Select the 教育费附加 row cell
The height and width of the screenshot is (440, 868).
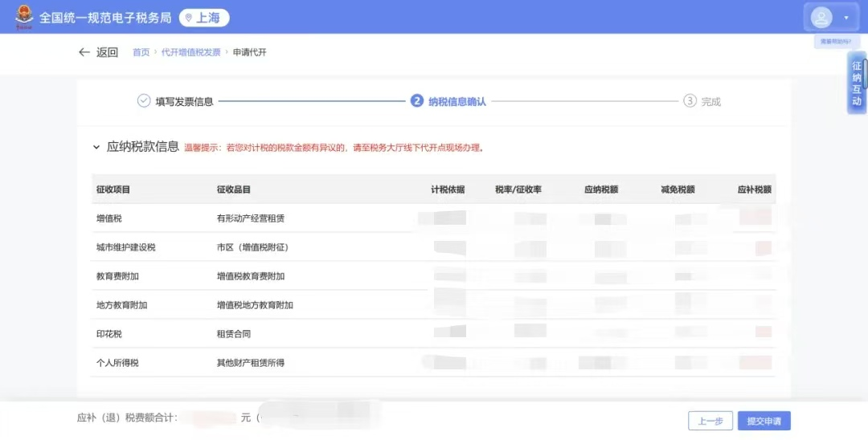117,276
